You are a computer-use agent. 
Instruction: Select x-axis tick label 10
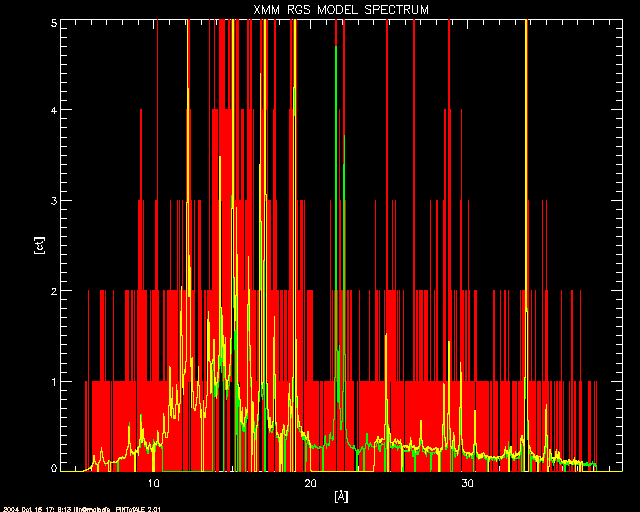[154, 483]
